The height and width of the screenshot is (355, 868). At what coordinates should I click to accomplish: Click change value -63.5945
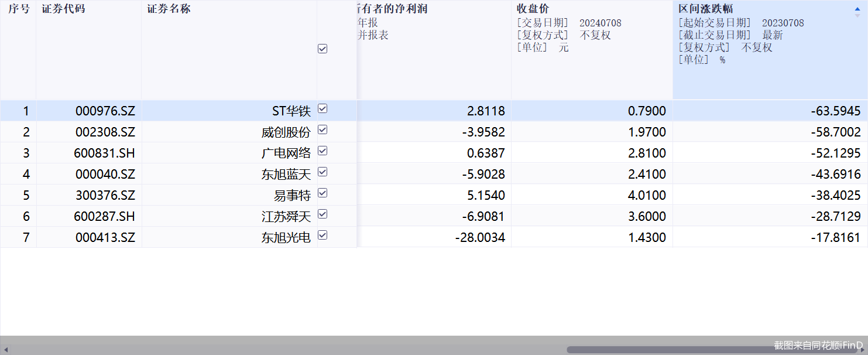pyautogui.click(x=836, y=111)
